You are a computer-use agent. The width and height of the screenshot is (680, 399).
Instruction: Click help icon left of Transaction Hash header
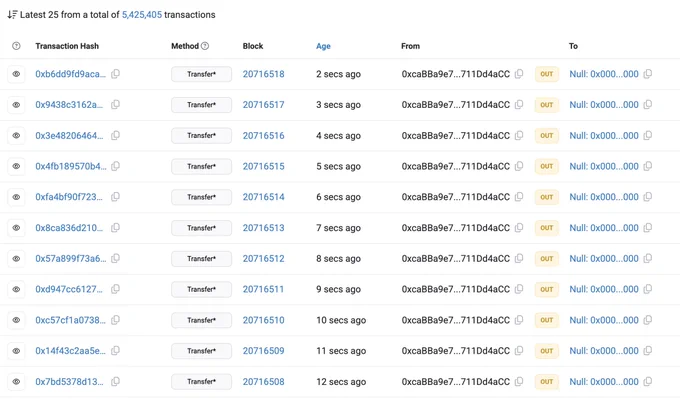pos(16,46)
